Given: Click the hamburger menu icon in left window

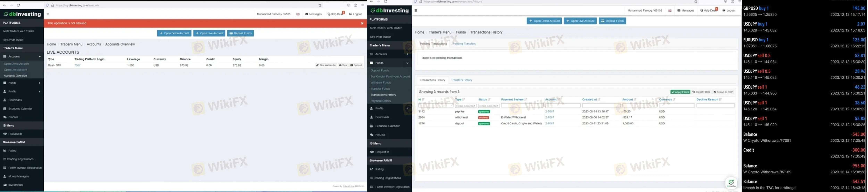Looking at the screenshot, I should 48,14.
